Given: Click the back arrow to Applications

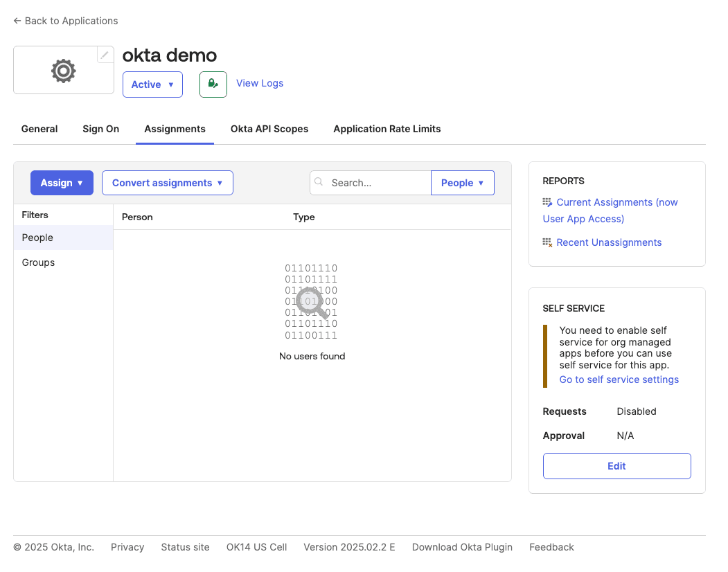Looking at the screenshot, I should point(17,21).
